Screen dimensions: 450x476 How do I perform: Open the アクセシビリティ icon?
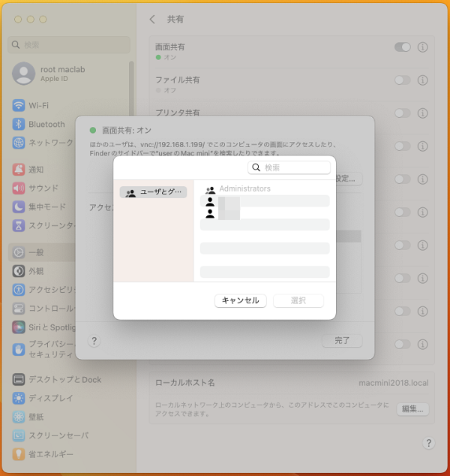pos(19,290)
